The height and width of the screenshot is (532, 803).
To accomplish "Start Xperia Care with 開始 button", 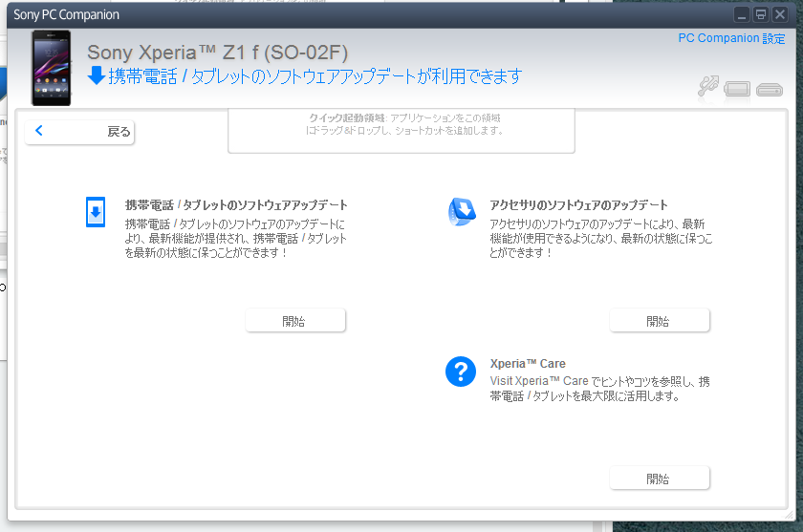I will [x=659, y=479].
